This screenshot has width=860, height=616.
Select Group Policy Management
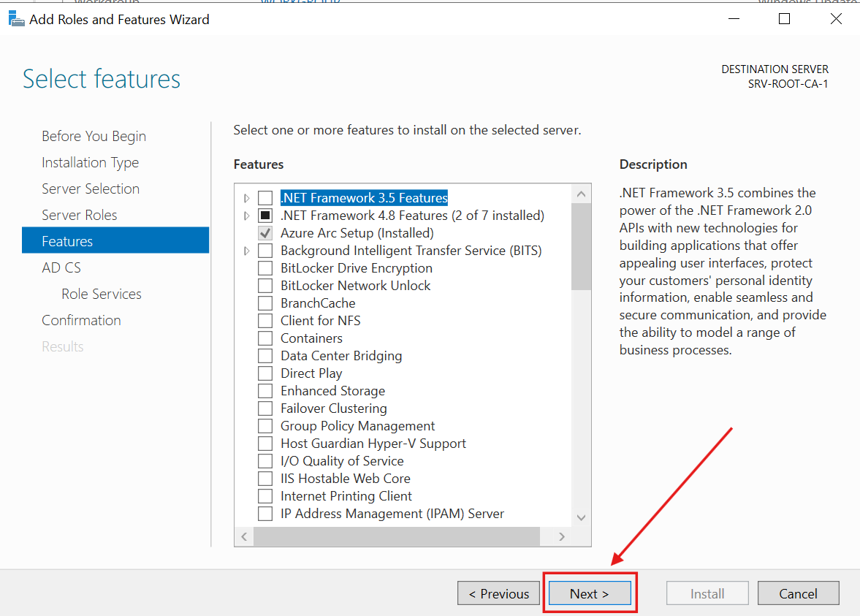[265, 425]
